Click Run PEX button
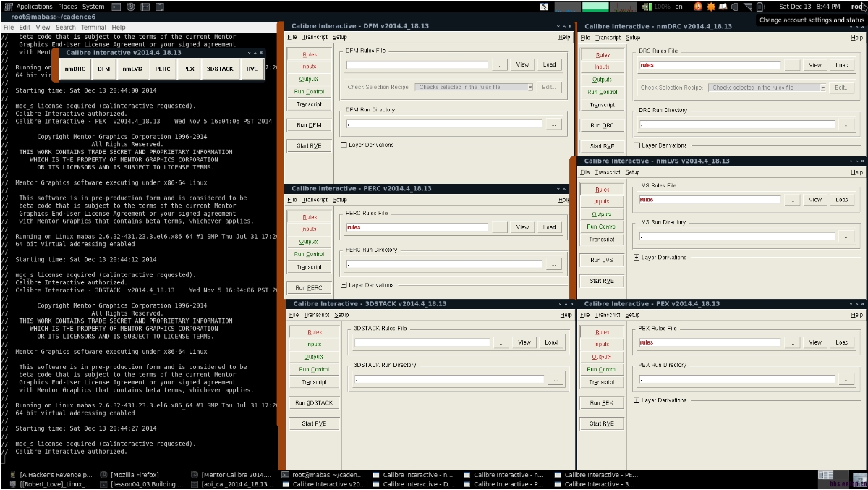Image resolution: width=868 pixels, height=490 pixels. point(602,402)
